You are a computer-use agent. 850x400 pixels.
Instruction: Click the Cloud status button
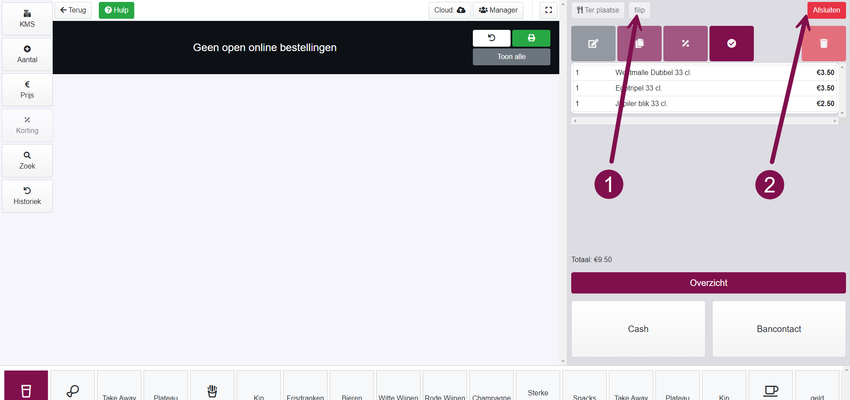pos(448,10)
